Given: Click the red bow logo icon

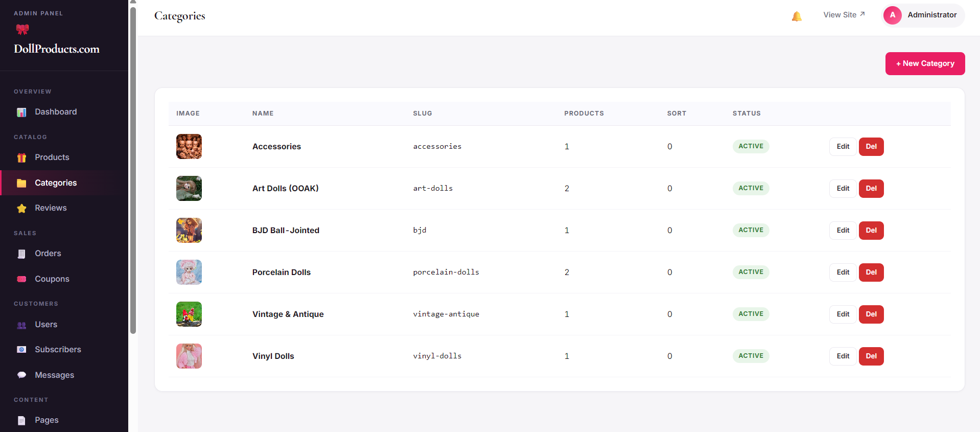Looking at the screenshot, I should pos(22,30).
